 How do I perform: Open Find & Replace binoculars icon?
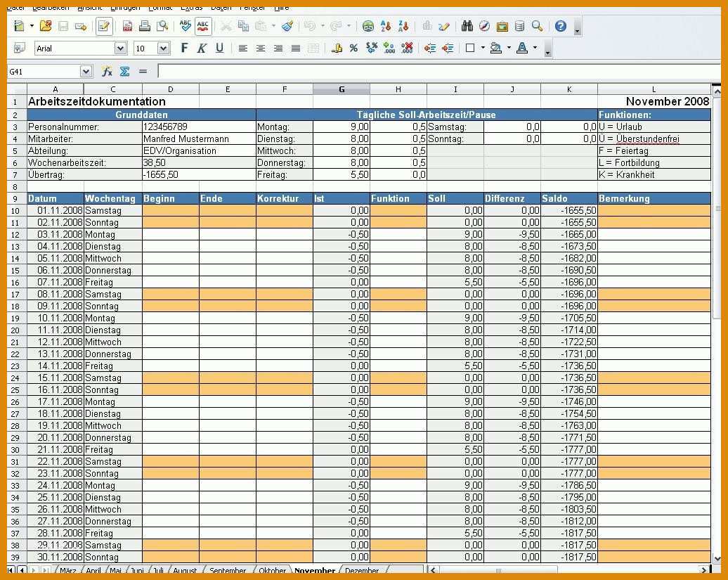click(x=467, y=27)
